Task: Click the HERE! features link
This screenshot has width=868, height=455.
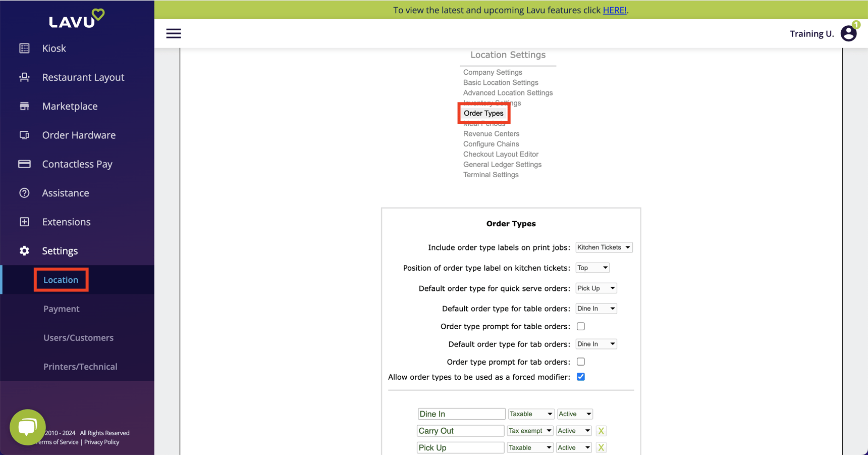Action: pyautogui.click(x=614, y=10)
